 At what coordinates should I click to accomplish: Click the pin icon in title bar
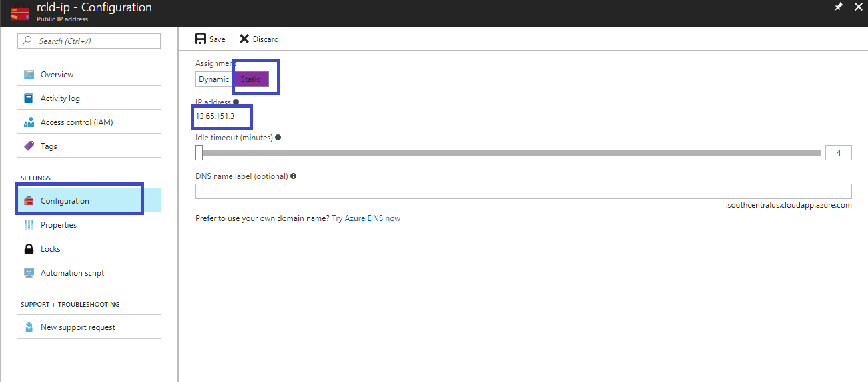coord(838,7)
